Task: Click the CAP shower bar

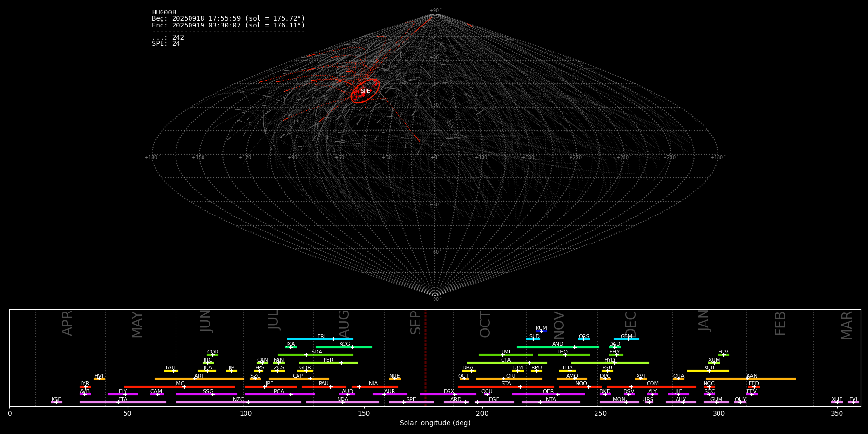Action: (x=299, y=379)
